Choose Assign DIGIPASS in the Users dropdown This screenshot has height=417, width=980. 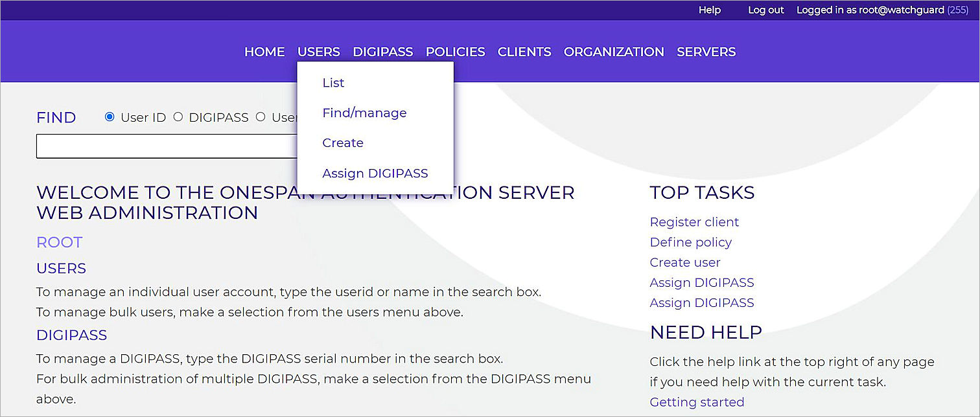point(375,174)
